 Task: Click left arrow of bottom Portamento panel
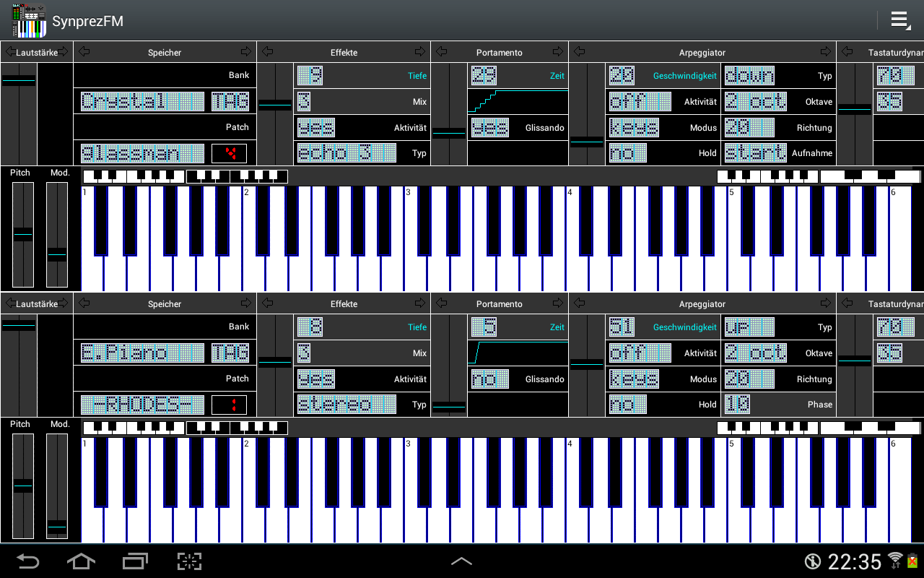[443, 303]
